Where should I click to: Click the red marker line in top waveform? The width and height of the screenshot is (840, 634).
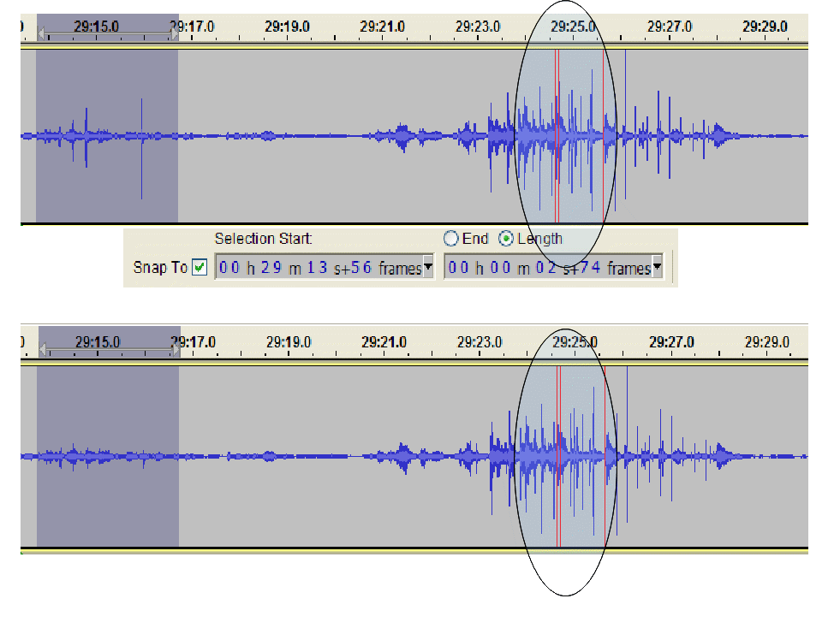557,133
